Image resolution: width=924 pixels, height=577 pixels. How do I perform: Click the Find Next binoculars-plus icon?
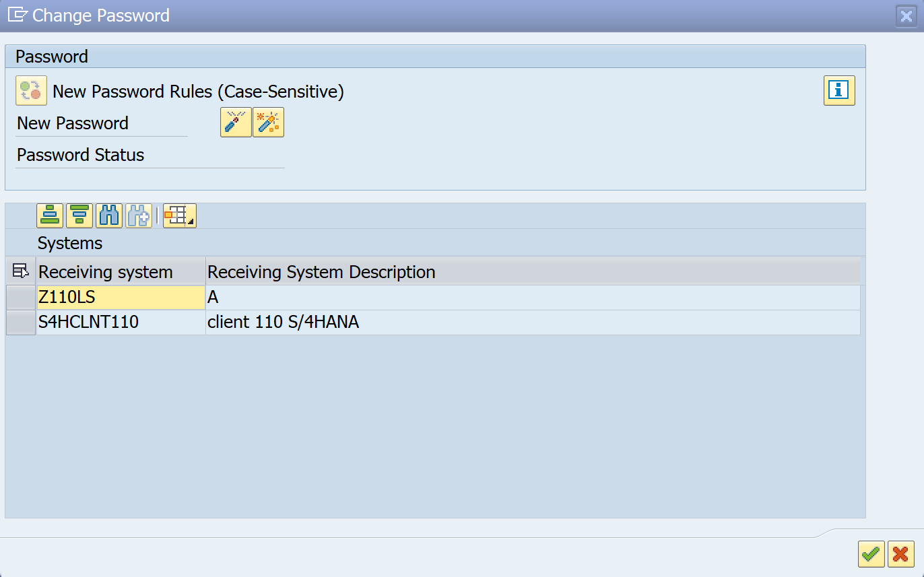(x=138, y=215)
